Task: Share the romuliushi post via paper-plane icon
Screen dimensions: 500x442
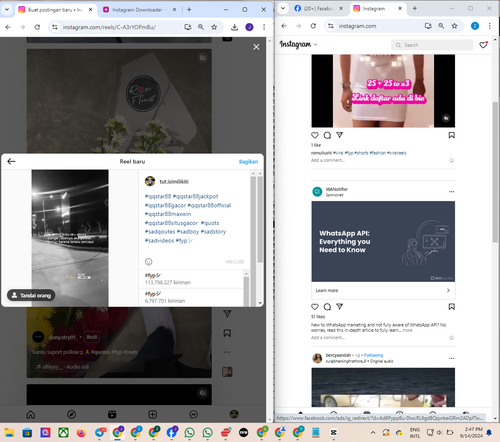Action: (339, 135)
